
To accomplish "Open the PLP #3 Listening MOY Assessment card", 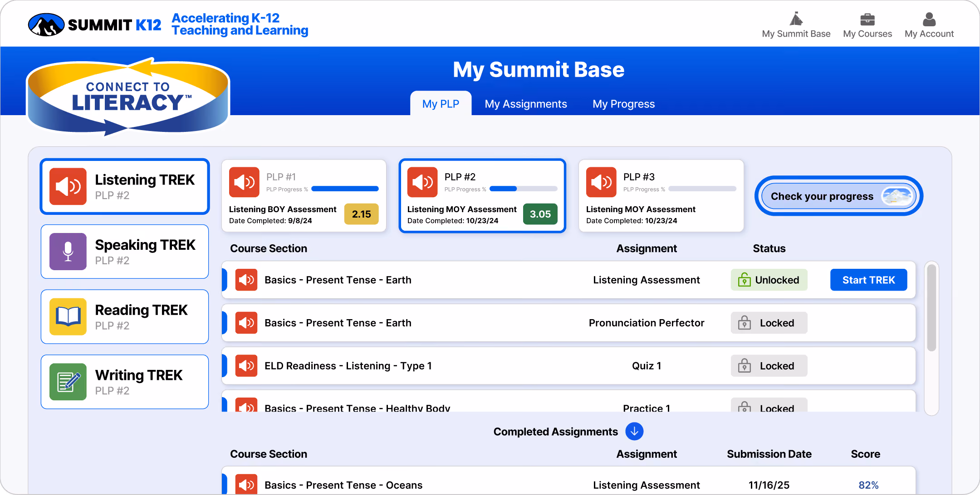I will click(661, 196).
